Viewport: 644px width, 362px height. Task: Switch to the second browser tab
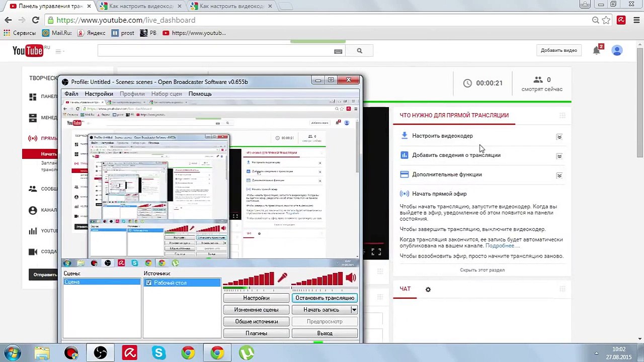point(140,6)
